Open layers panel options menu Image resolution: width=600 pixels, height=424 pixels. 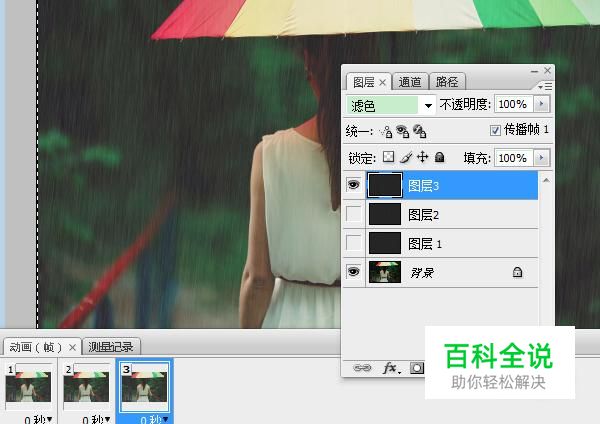545,86
